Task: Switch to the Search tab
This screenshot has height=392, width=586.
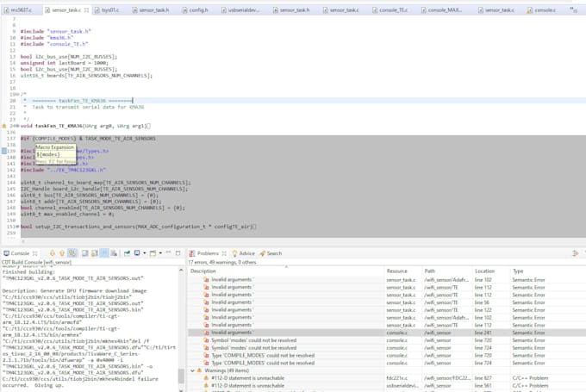Action: (x=271, y=253)
